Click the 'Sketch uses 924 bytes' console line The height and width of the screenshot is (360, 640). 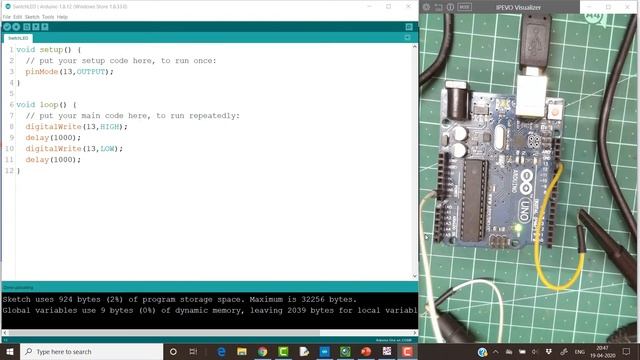[180, 299]
